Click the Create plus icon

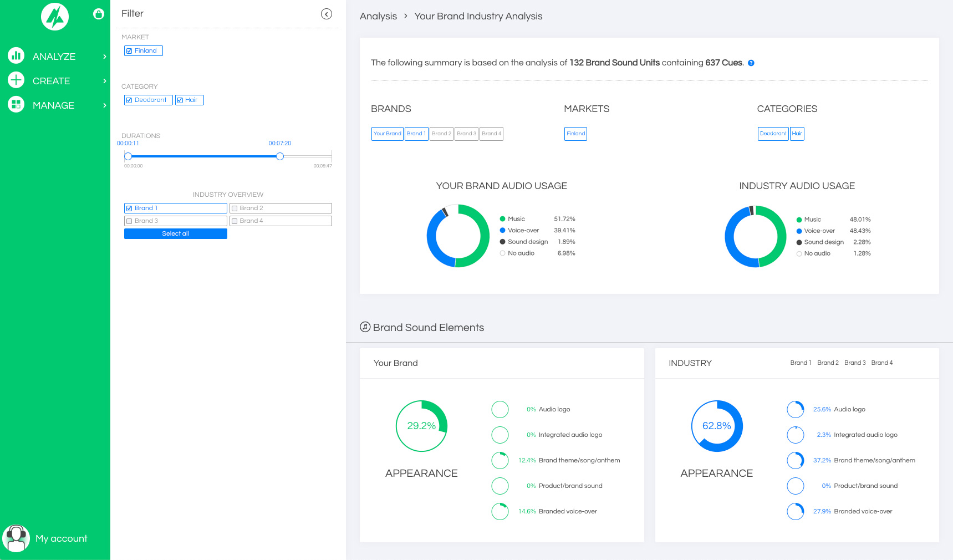(x=16, y=80)
